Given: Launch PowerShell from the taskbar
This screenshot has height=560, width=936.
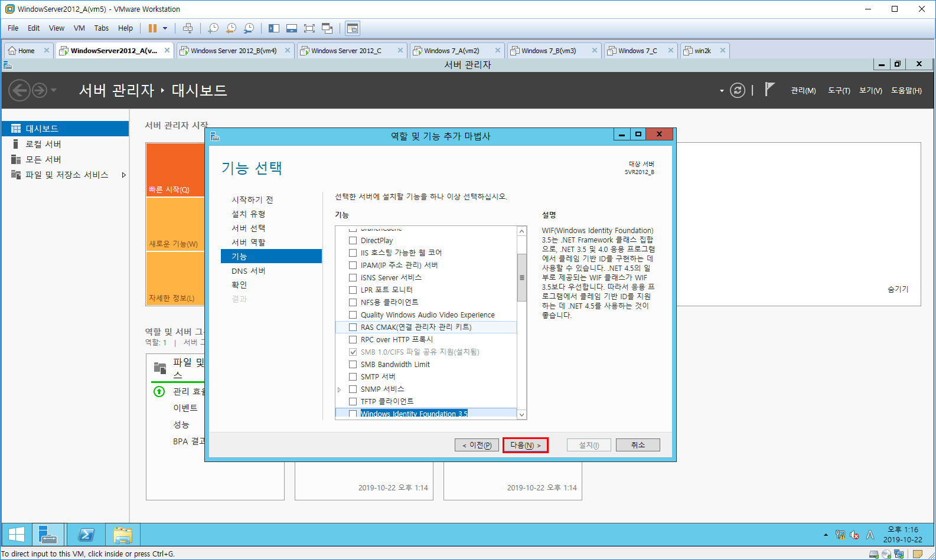Looking at the screenshot, I should click(x=86, y=535).
